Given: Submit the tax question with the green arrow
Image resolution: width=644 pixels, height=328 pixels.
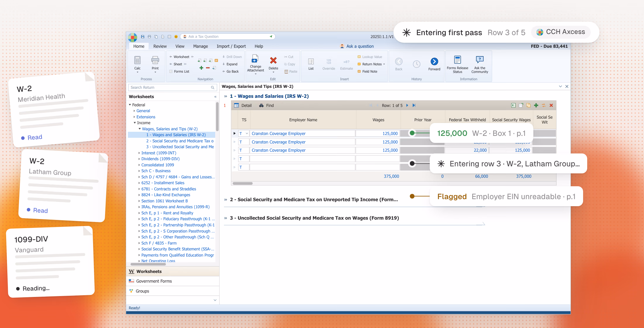Looking at the screenshot, I should (x=271, y=37).
